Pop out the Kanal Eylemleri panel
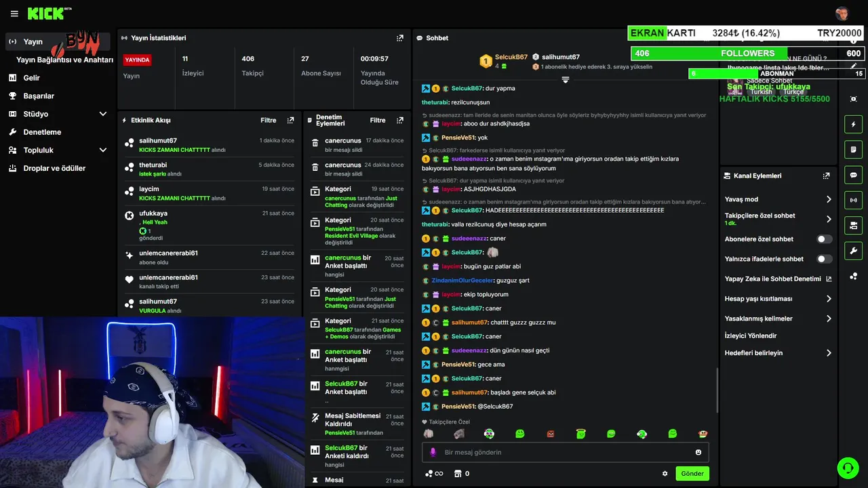The width and height of the screenshot is (868, 488). click(x=826, y=176)
